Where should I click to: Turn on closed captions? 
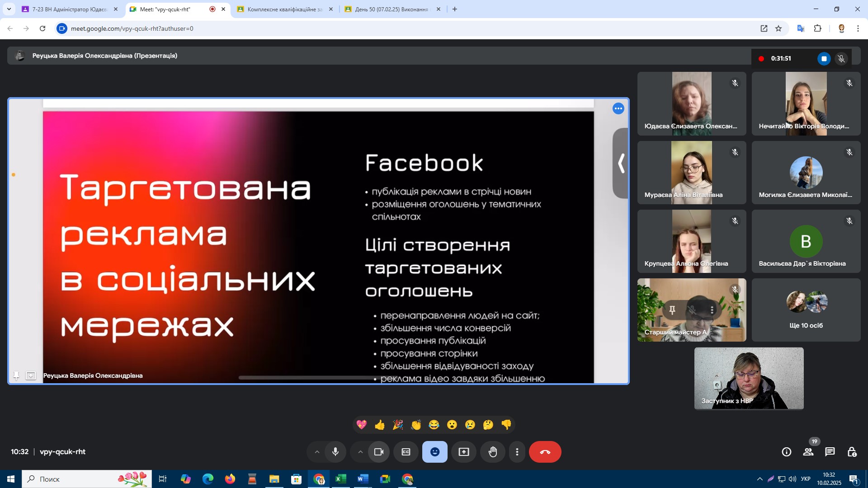406,452
